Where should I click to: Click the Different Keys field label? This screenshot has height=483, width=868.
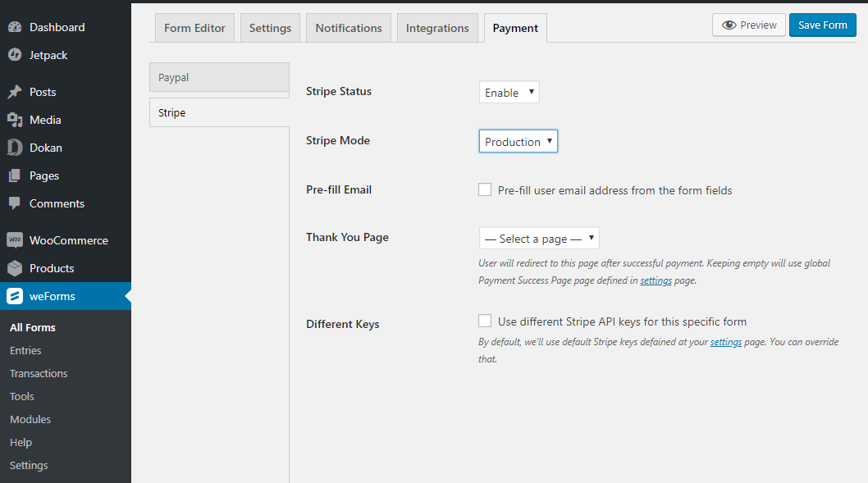tap(343, 324)
